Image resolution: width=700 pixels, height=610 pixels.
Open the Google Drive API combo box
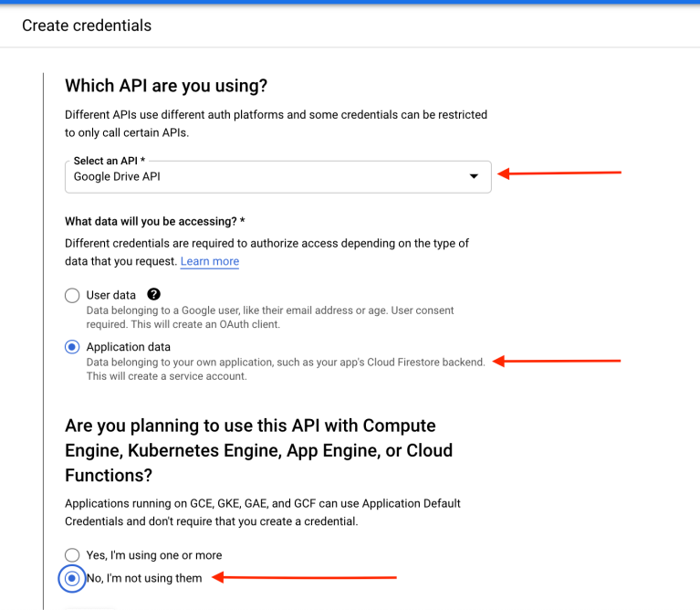274,177
